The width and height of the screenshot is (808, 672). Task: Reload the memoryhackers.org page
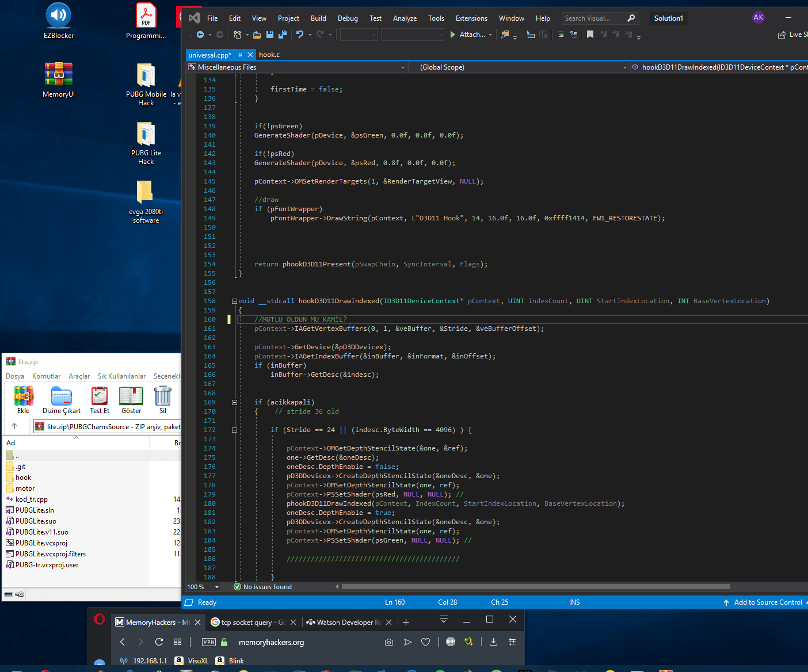159,642
